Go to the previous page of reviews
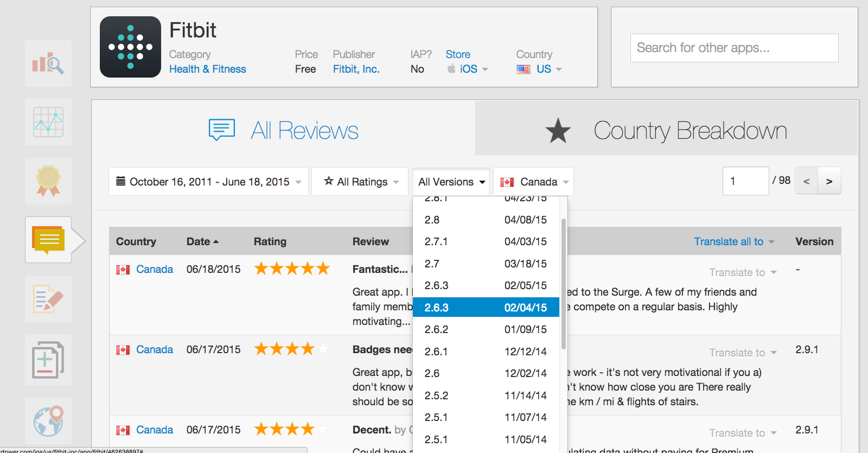The image size is (868, 453). tap(807, 181)
